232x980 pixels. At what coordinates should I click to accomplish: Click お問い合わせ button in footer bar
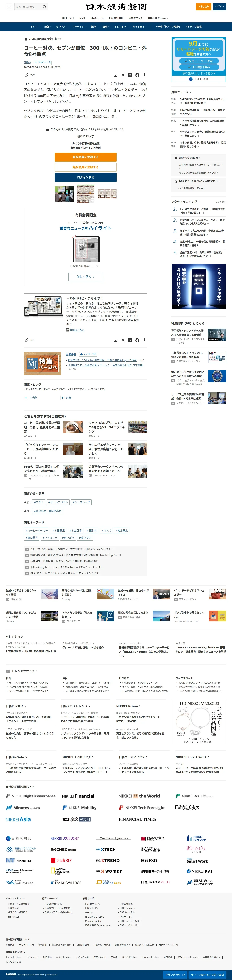pyautogui.click(x=175, y=975)
